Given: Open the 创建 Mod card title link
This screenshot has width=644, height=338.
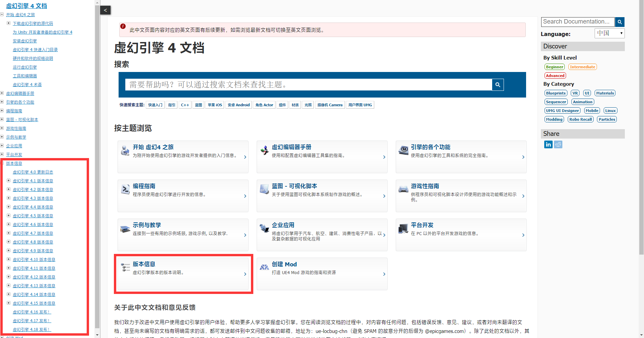Looking at the screenshot, I should pos(284,264).
